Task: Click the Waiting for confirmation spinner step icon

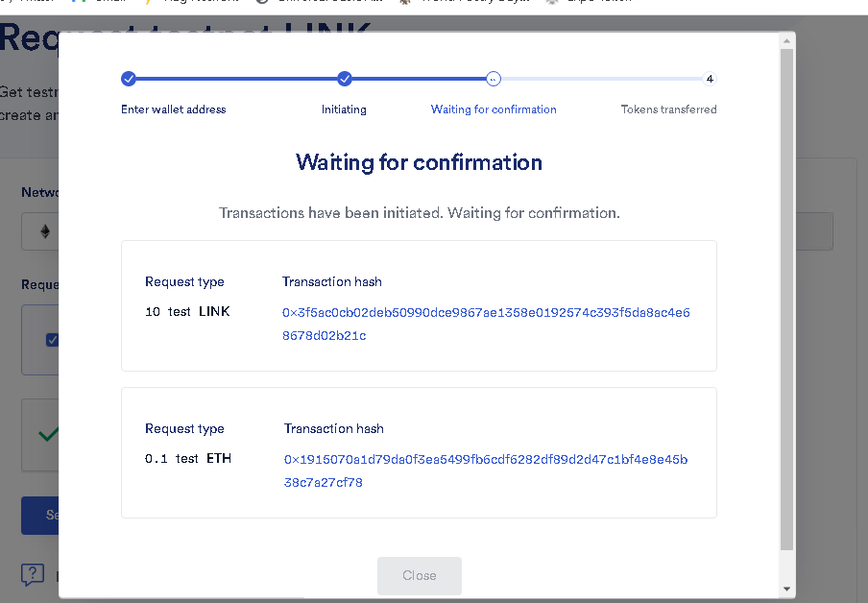Action: pyautogui.click(x=494, y=79)
